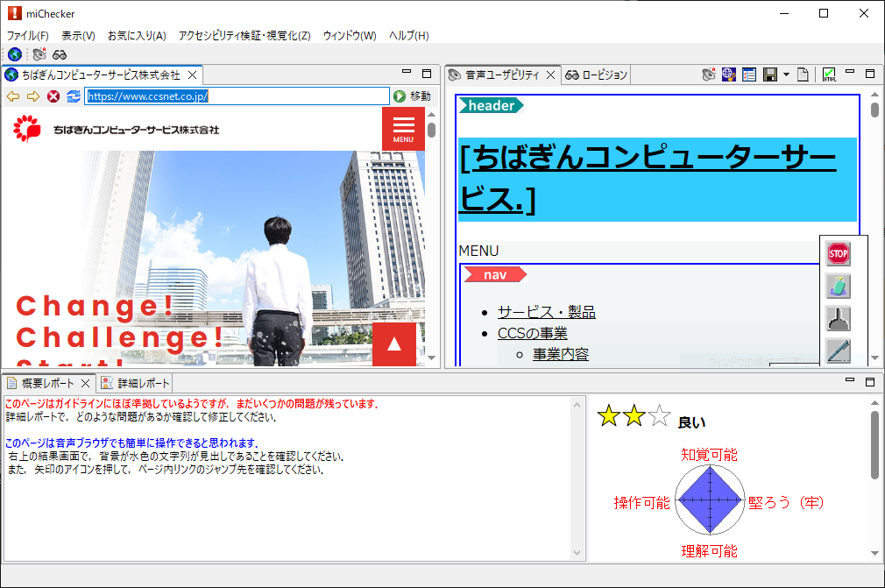
Task: Minimize the browser pane
Action: tap(407, 72)
